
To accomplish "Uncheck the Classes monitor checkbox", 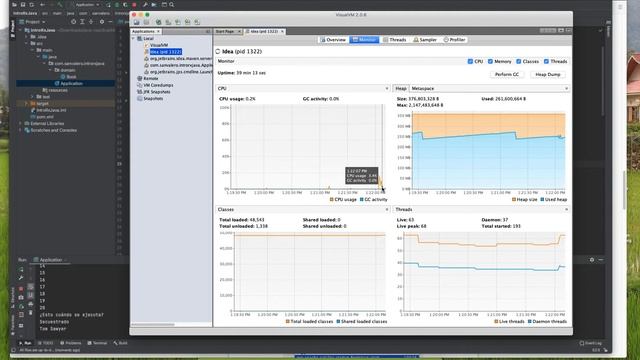I will [x=518, y=61].
